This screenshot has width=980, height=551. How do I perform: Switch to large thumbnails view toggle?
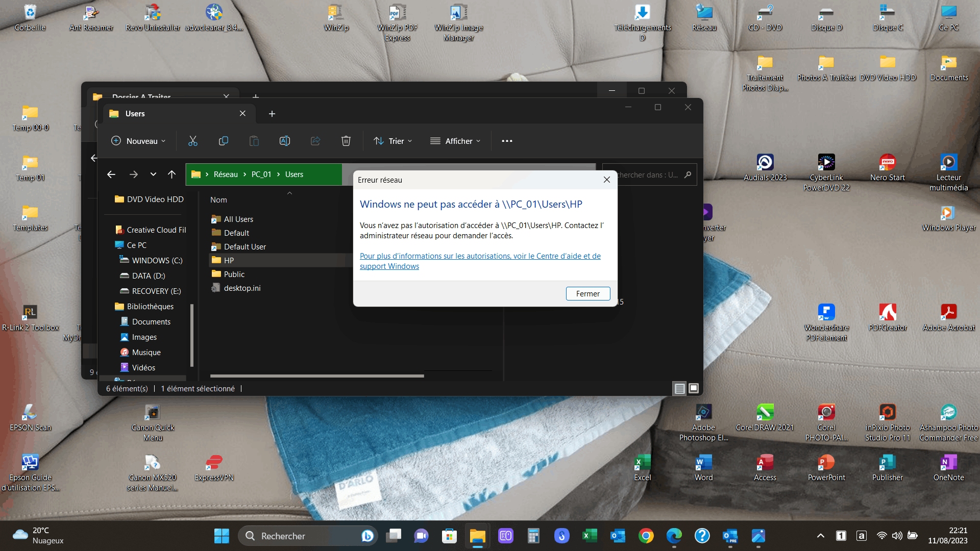[694, 389]
